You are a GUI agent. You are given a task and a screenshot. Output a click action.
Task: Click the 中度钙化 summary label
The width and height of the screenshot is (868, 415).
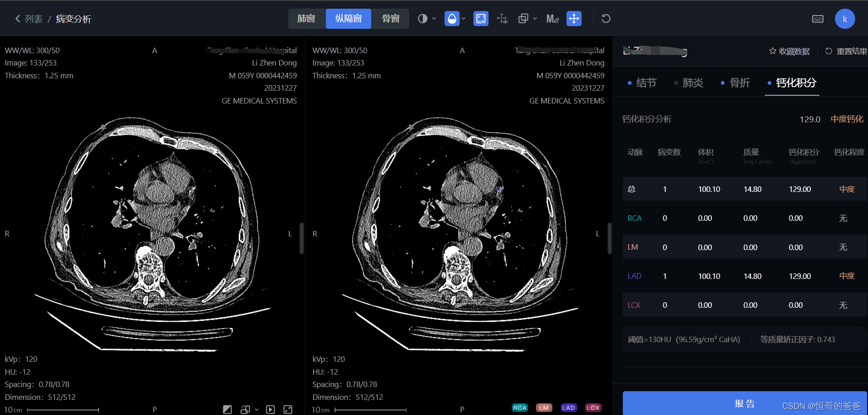point(847,119)
